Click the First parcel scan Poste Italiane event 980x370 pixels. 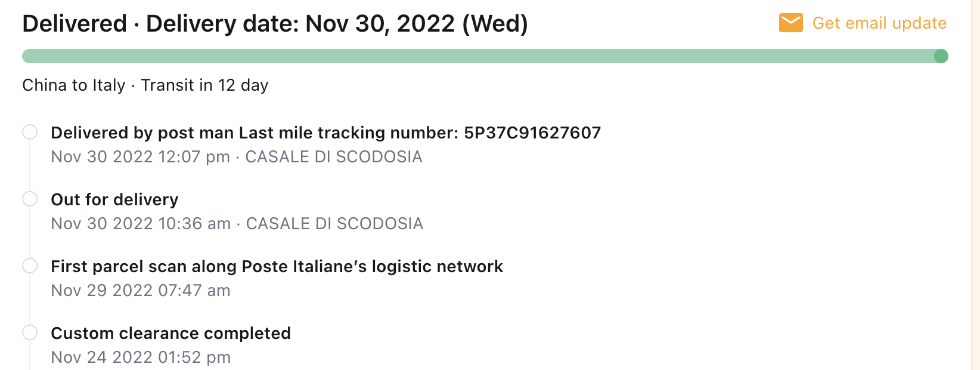coord(277,266)
